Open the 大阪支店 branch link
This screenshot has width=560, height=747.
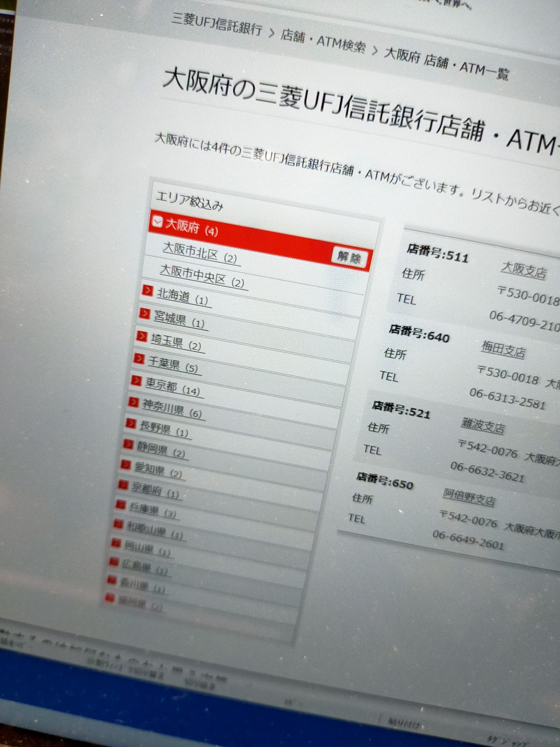click(x=523, y=270)
